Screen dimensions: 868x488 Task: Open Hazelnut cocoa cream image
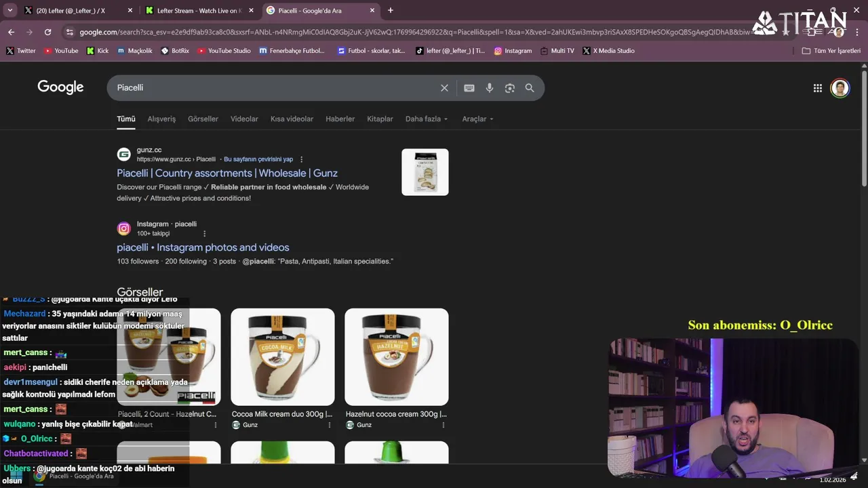point(397,357)
